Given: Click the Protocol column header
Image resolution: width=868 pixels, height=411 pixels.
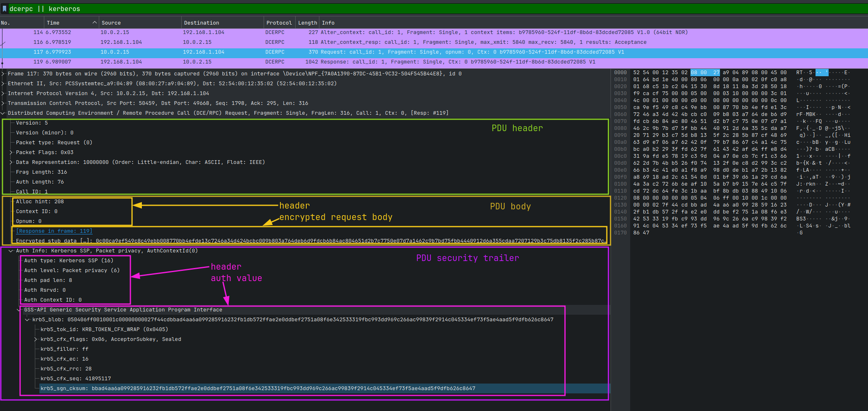Looking at the screenshot, I should pyautogui.click(x=279, y=23).
